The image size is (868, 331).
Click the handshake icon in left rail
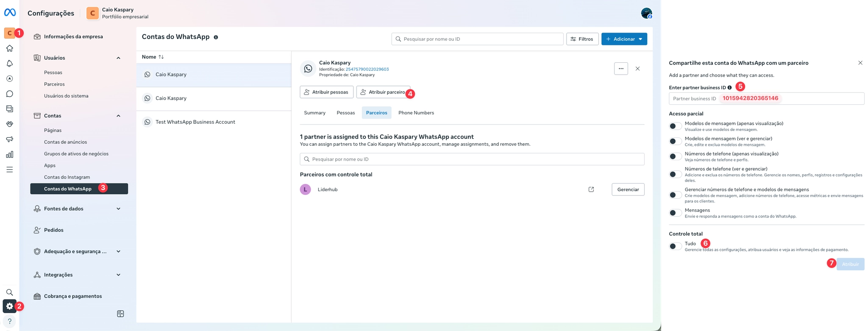pyautogui.click(x=9, y=124)
